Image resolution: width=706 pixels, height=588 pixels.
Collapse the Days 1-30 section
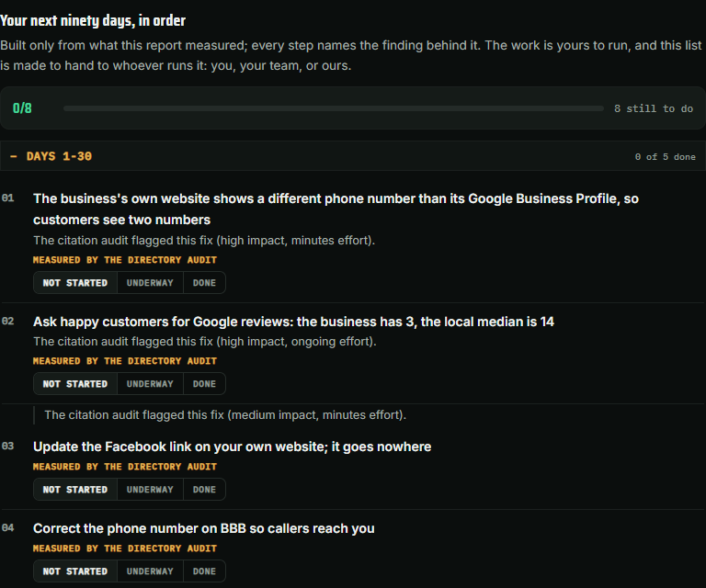353,156
